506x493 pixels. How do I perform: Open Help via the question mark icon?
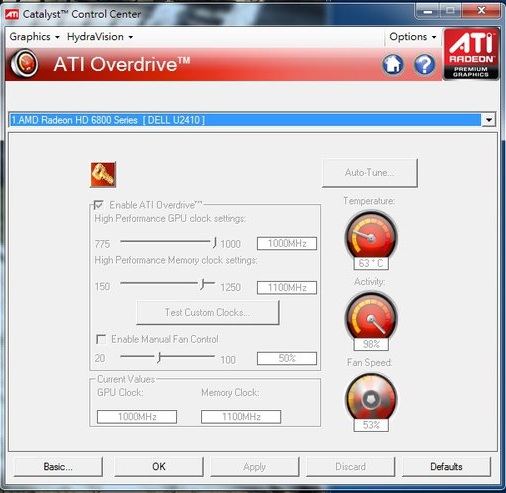[x=424, y=64]
